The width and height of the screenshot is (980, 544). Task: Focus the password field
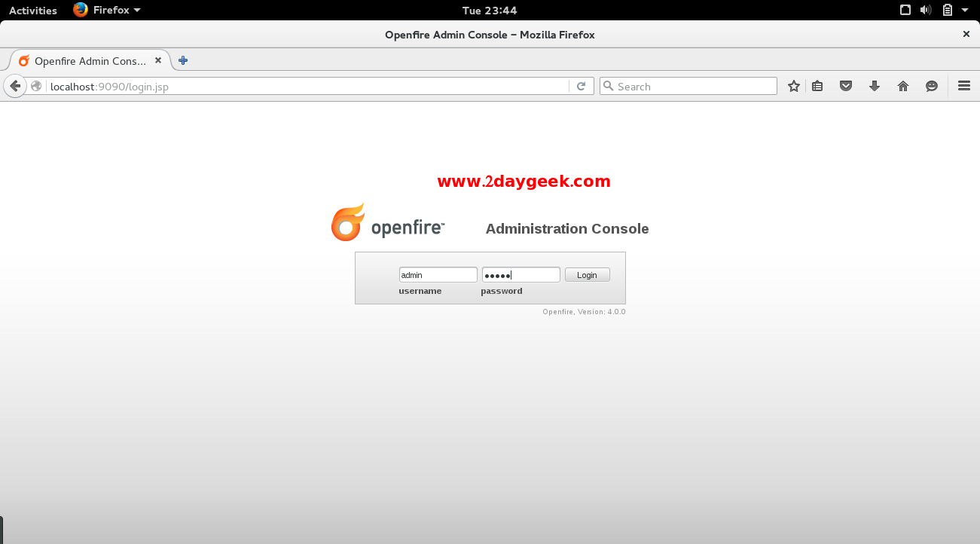[x=521, y=275]
